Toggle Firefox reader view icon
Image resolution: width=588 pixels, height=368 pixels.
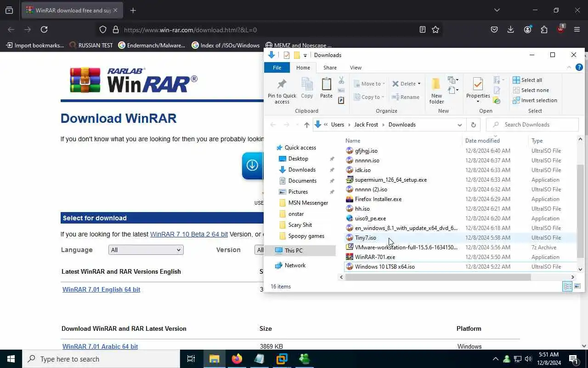click(422, 29)
